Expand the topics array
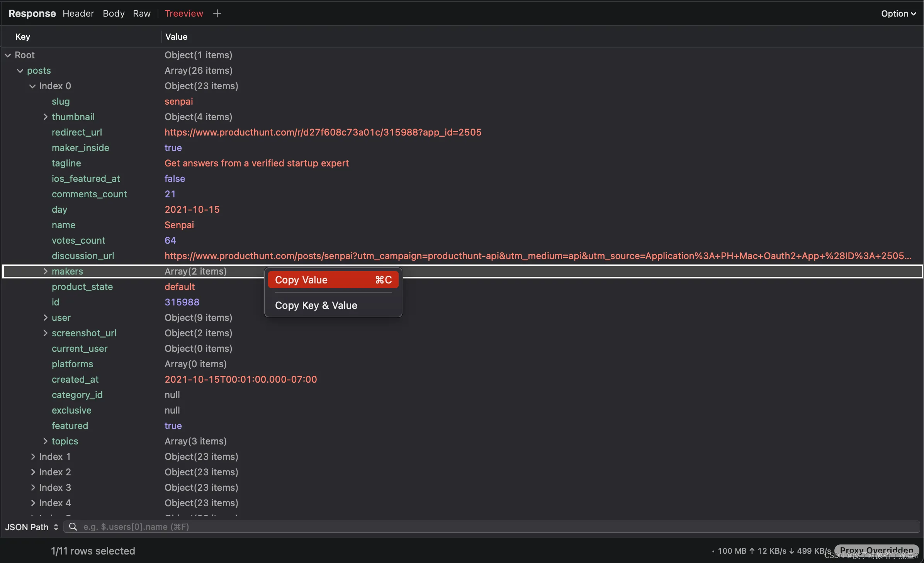 pos(45,441)
